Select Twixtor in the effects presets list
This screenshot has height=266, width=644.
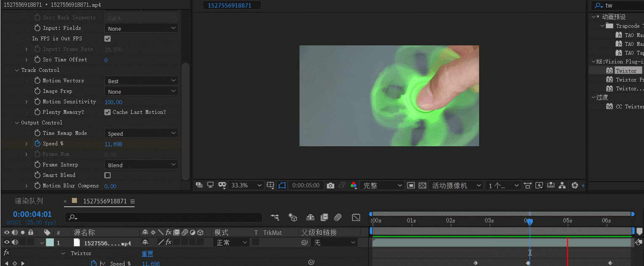[626, 71]
